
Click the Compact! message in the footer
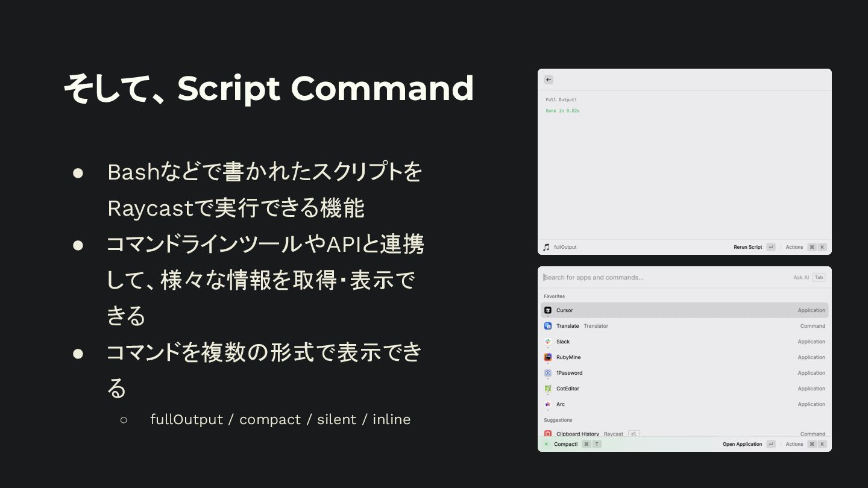(565, 444)
